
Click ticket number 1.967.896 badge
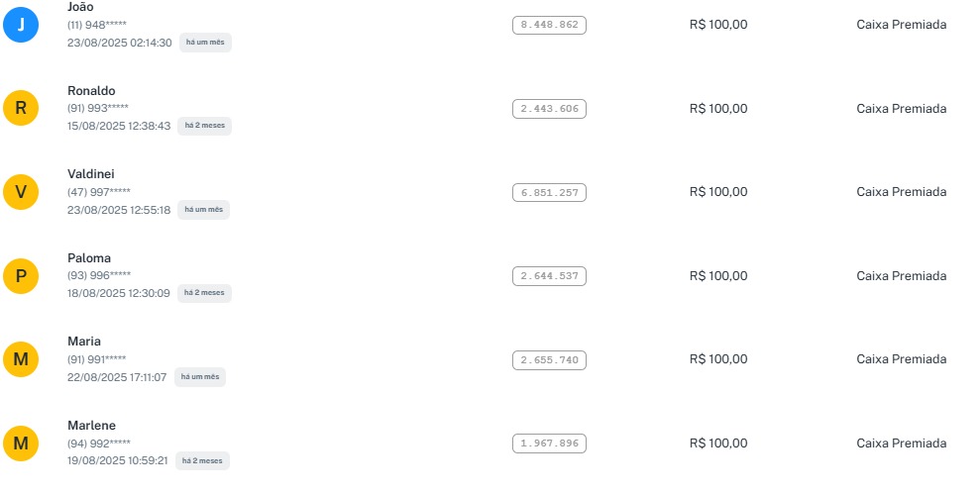(549, 444)
